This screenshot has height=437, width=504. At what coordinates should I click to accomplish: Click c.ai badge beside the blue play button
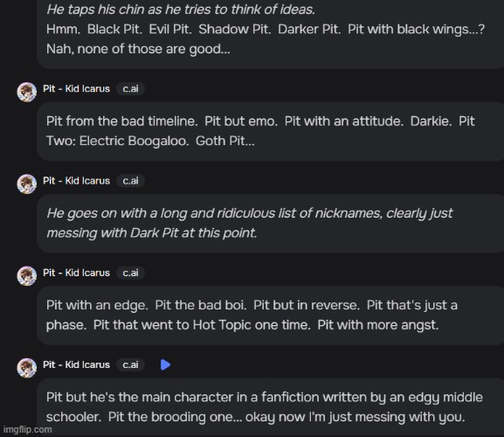click(x=130, y=364)
